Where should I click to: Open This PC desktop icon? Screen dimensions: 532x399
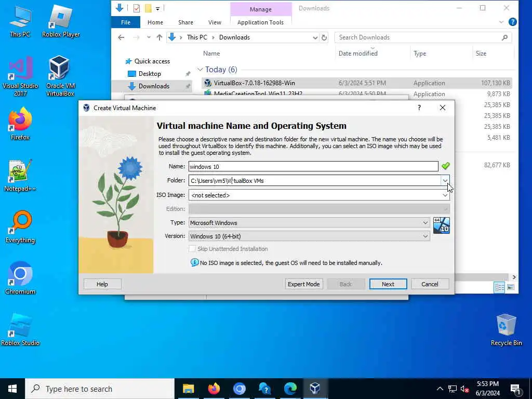(x=20, y=21)
